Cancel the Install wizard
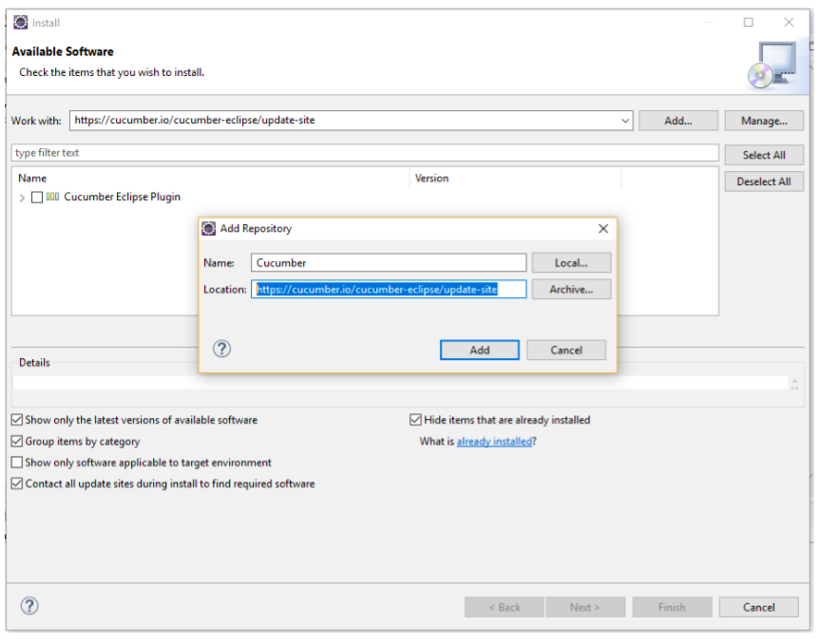819x644 pixels. coord(758,607)
